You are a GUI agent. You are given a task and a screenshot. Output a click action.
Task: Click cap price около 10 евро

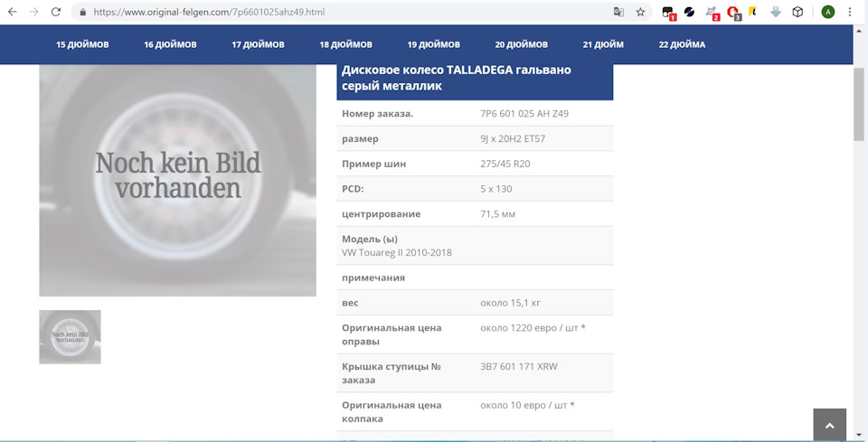coord(527,405)
